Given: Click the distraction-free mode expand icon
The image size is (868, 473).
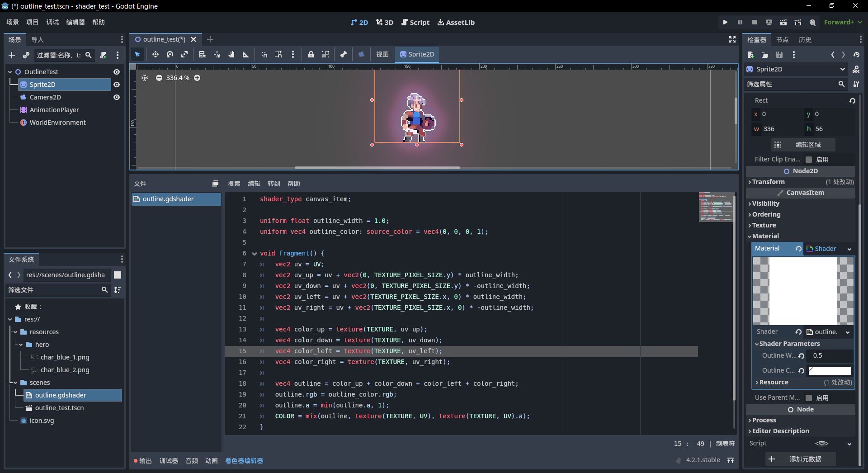Looking at the screenshot, I should click(732, 40).
